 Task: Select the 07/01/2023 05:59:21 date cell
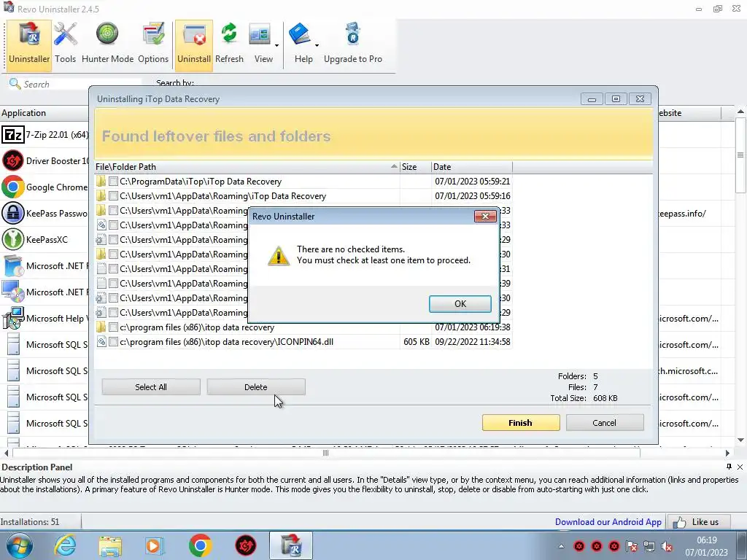tap(472, 182)
